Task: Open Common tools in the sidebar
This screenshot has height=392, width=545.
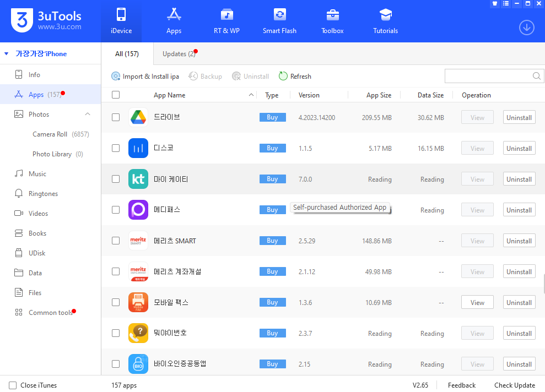Action: click(x=50, y=312)
